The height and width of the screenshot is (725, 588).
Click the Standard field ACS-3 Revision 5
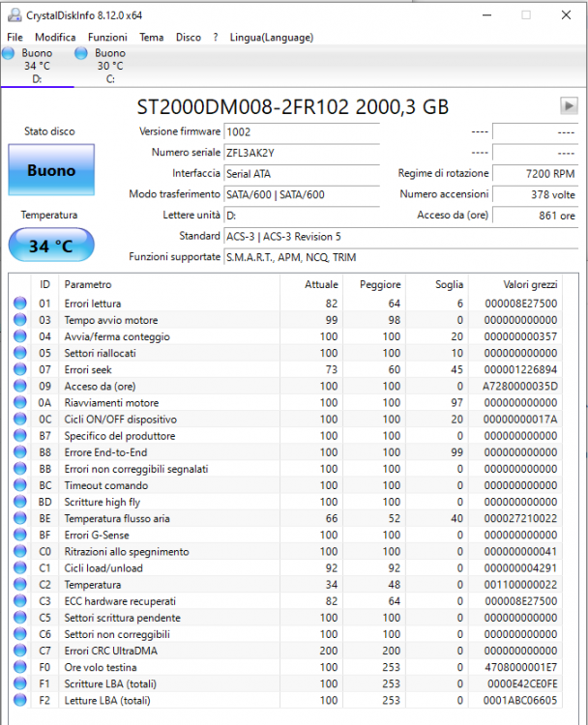tap(401, 236)
